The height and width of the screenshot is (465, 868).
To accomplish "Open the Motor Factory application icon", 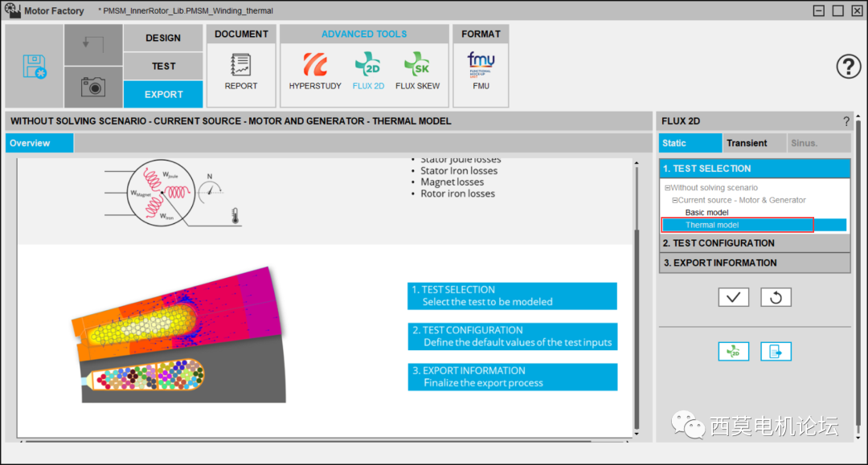I will point(12,10).
